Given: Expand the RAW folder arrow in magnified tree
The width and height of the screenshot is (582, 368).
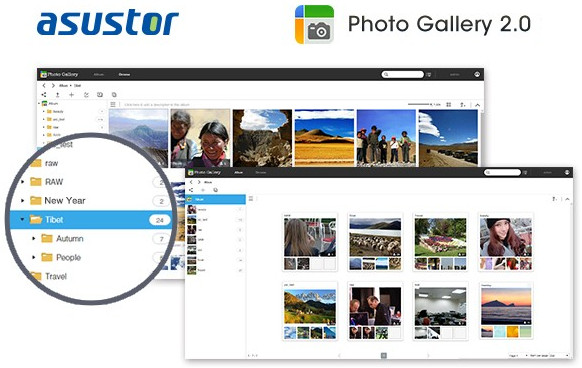Looking at the screenshot, I should coord(23,182).
